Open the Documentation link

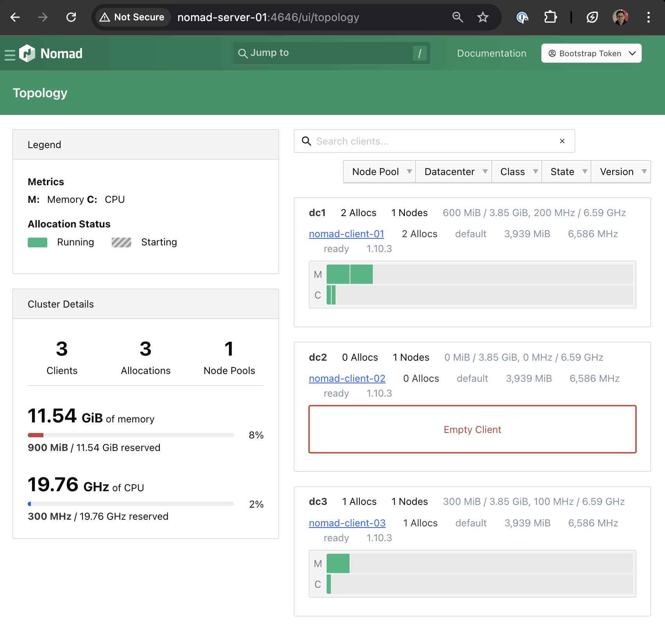[492, 54]
